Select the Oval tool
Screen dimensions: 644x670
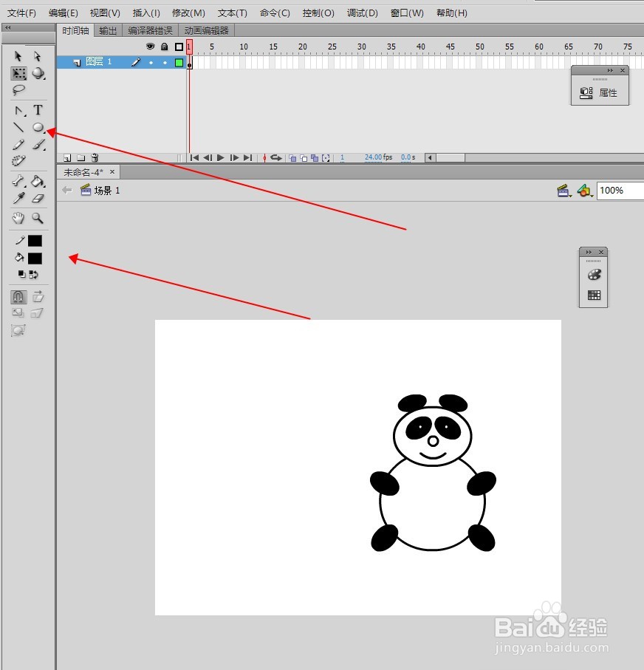point(38,127)
